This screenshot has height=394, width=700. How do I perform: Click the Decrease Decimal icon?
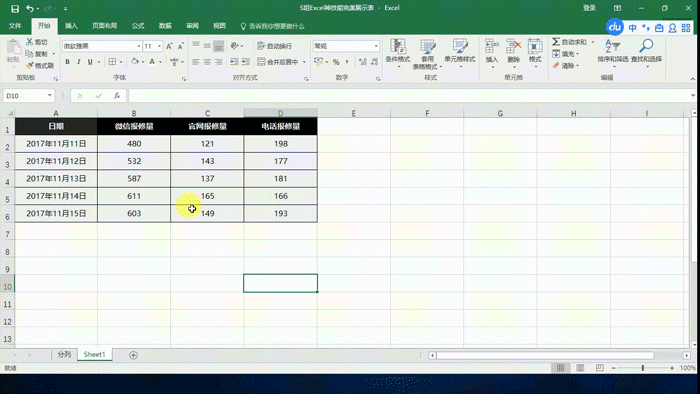[375, 62]
